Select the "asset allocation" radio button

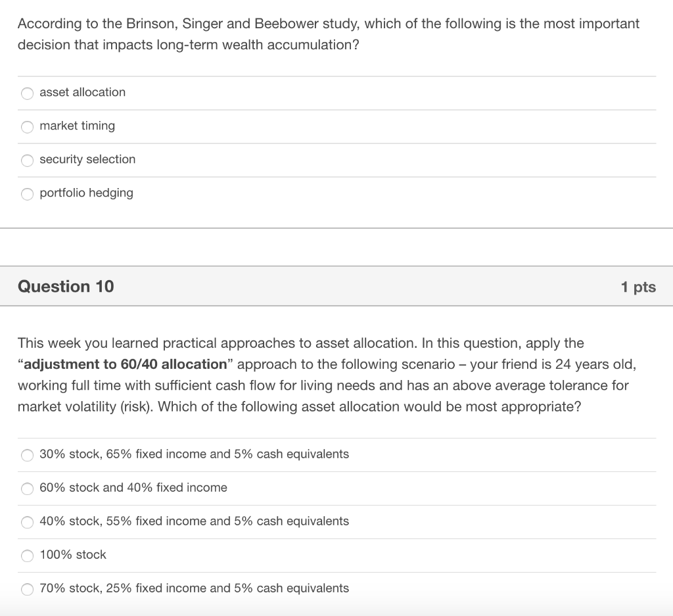click(27, 93)
